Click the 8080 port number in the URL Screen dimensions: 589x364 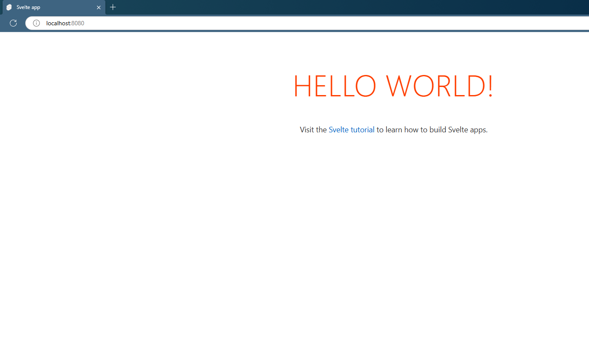[78, 23]
